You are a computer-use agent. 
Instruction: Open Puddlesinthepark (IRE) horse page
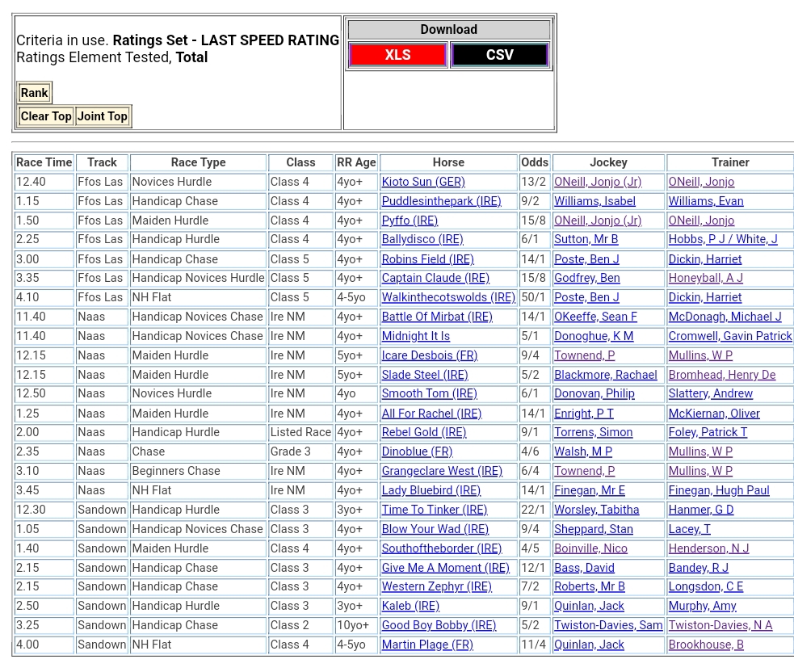coord(441,201)
